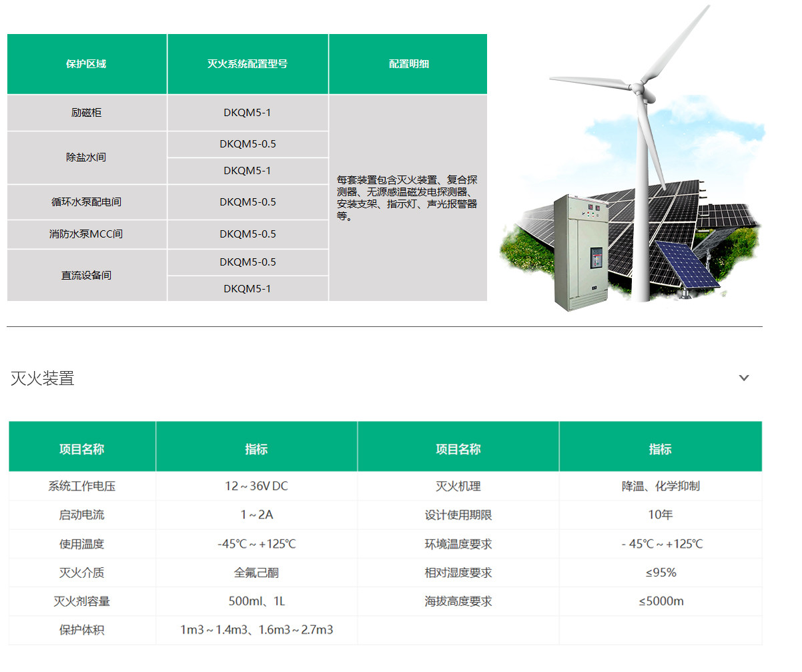Select the 12～36V DC value cell

pos(256,486)
